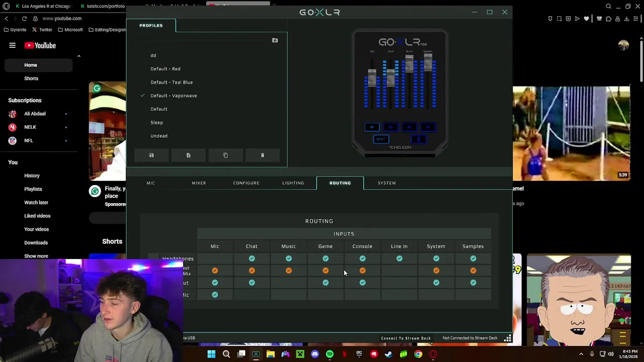Click Connect To Stream Deck

point(406,338)
